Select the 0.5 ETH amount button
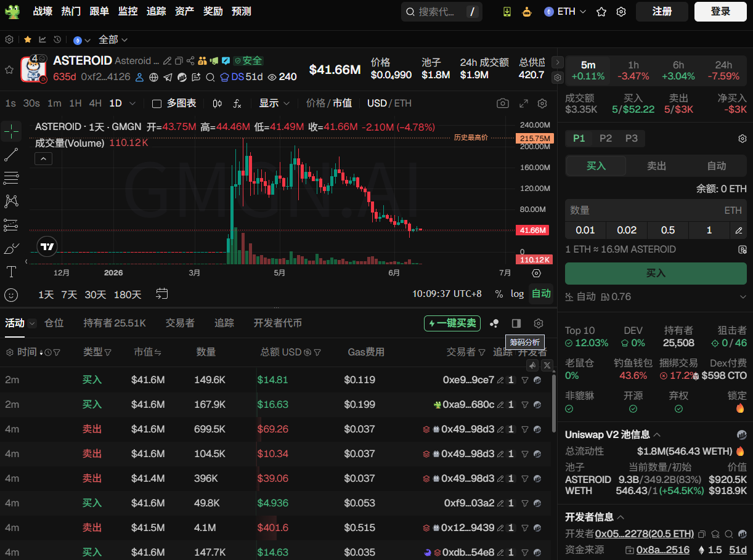This screenshot has width=753, height=560. 668,230
